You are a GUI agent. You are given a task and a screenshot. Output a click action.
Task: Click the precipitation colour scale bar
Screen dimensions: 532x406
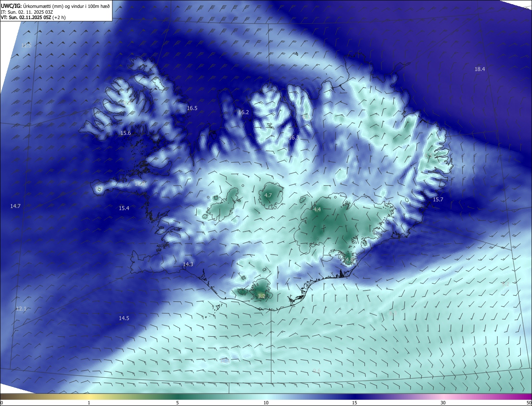tap(266, 397)
